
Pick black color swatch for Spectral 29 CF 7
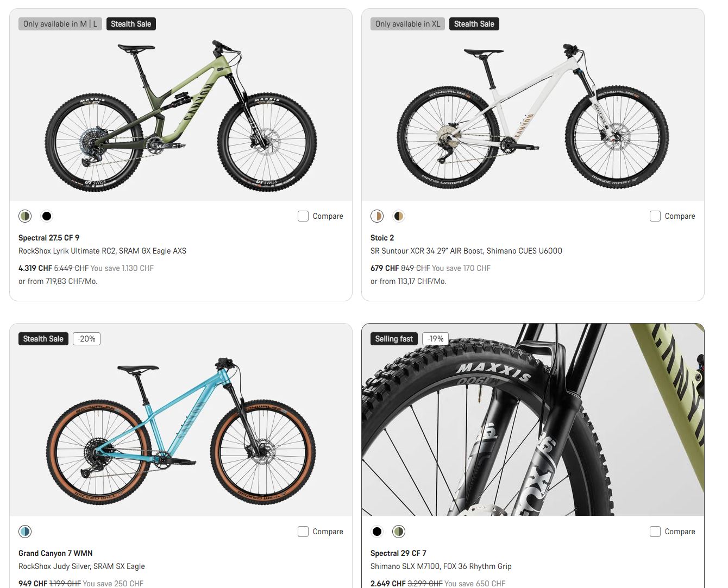click(377, 532)
